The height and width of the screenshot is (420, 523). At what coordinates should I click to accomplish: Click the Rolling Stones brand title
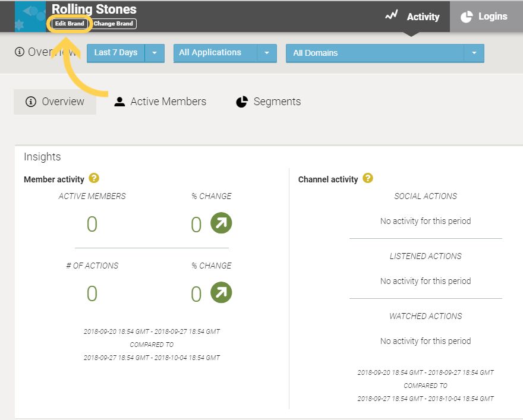click(x=94, y=10)
